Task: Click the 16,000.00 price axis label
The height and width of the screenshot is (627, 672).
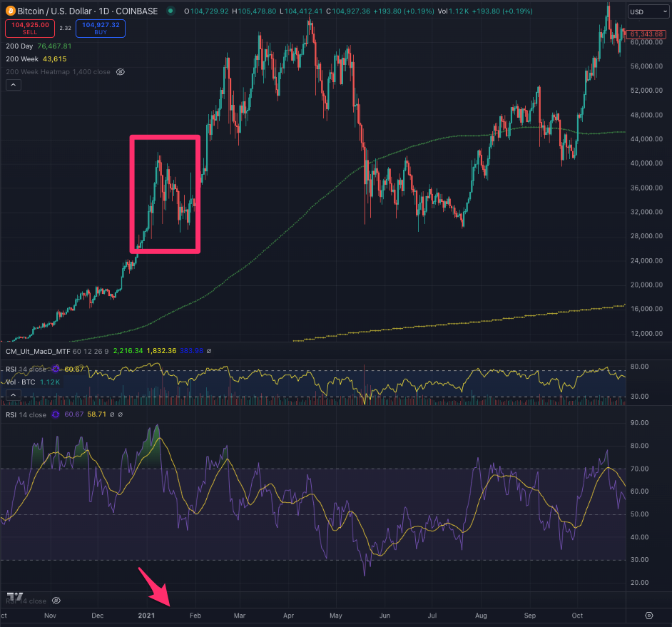Action: tap(646, 309)
